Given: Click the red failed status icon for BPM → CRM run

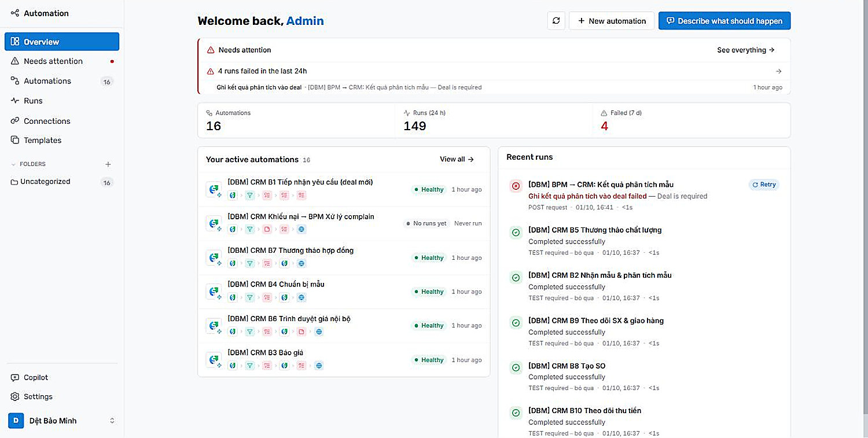Looking at the screenshot, I should click(516, 186).
